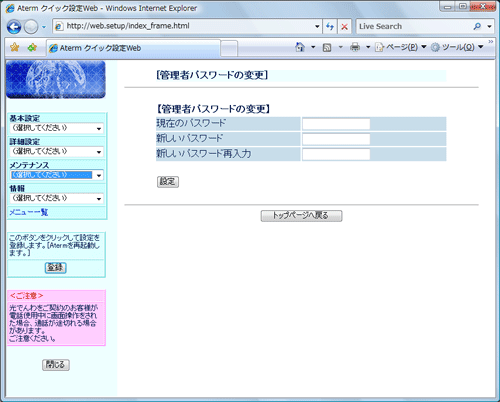
Task: Open the recent pages dropdown arrow
Action: coord(44,27)
